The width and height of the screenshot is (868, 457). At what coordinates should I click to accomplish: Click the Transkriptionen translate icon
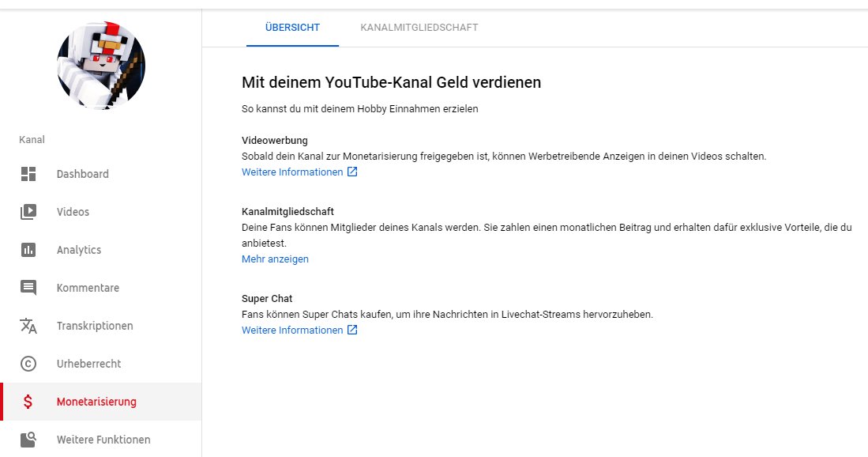28,326
